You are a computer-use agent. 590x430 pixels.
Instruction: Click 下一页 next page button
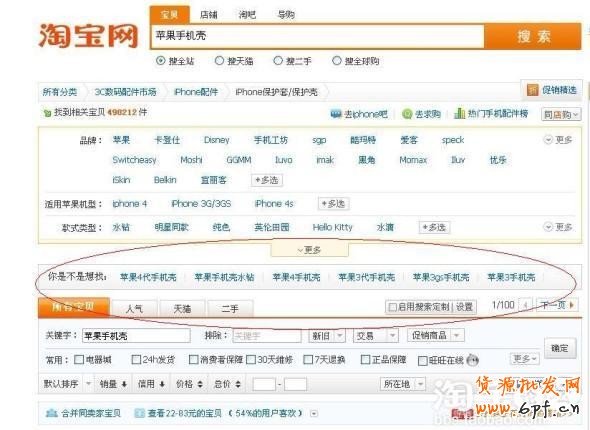pyautogui.click(x=558, y=305)
